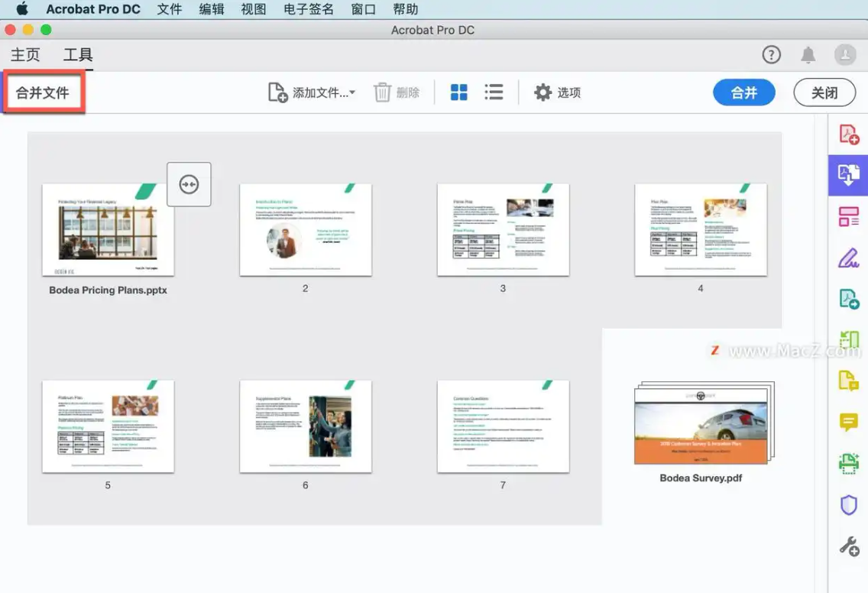Open the 帮助 menu
Screen dimensions: 868x593
(x=406, y=9)
